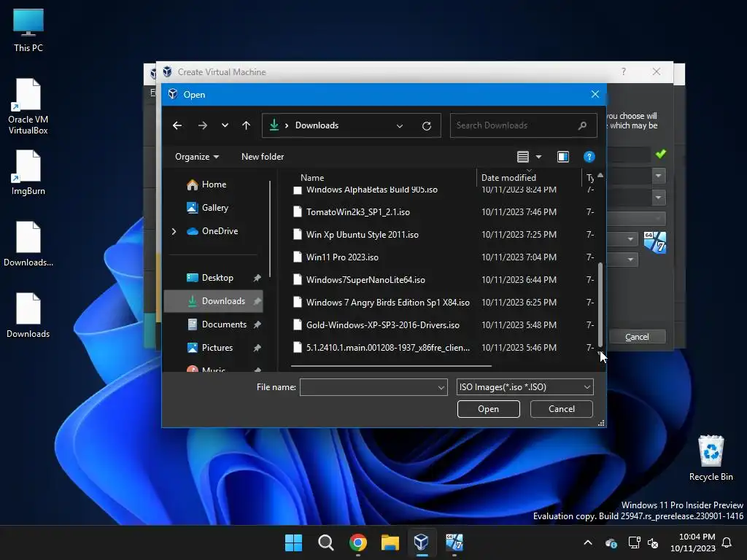
Task: Select Downloads in the navigation pane
Action: [x=214, y=301]
